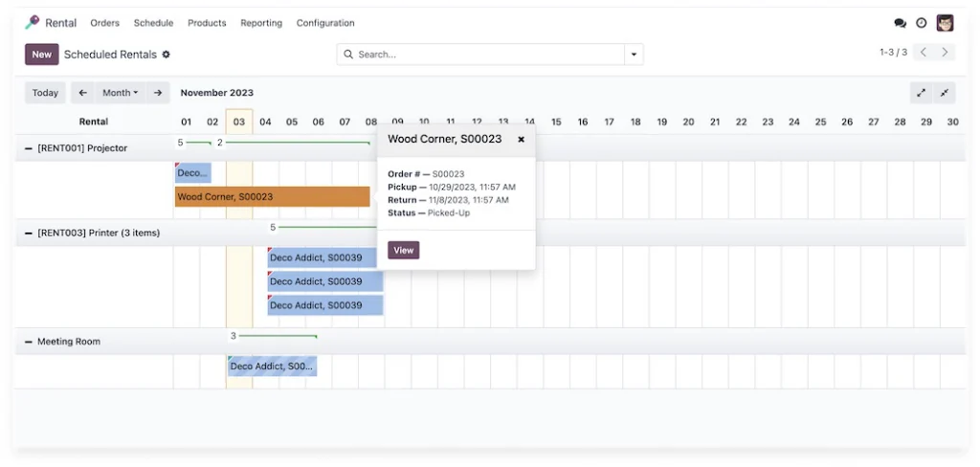Collapse all Gantt rows icon
This screenshot has width=980, height=467.
pyautogui.click(x=945, y=93)
